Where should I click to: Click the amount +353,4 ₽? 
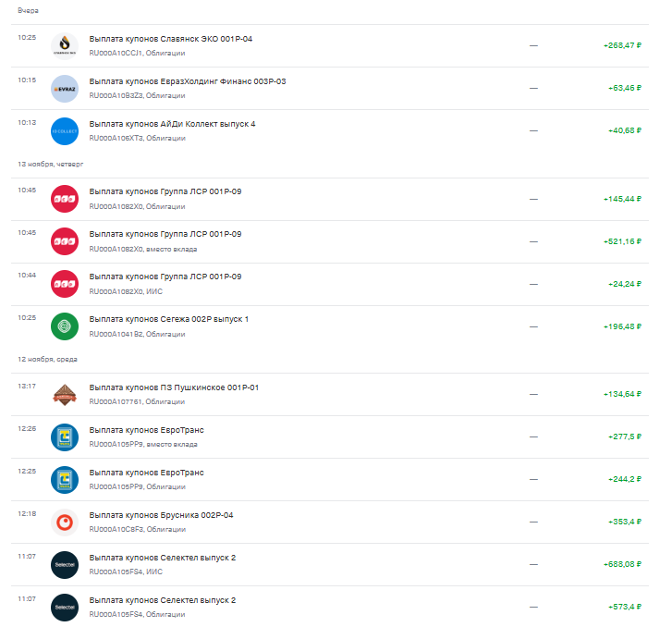point(625,522)
